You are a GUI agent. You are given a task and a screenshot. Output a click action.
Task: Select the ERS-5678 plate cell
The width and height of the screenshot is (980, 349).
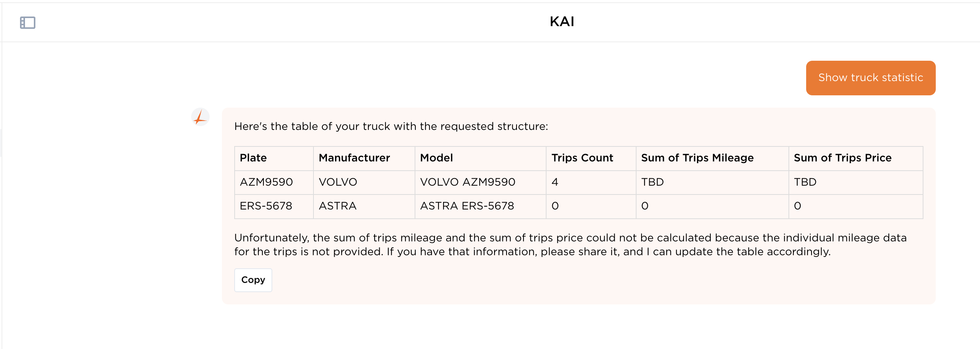tap(266, 206)
